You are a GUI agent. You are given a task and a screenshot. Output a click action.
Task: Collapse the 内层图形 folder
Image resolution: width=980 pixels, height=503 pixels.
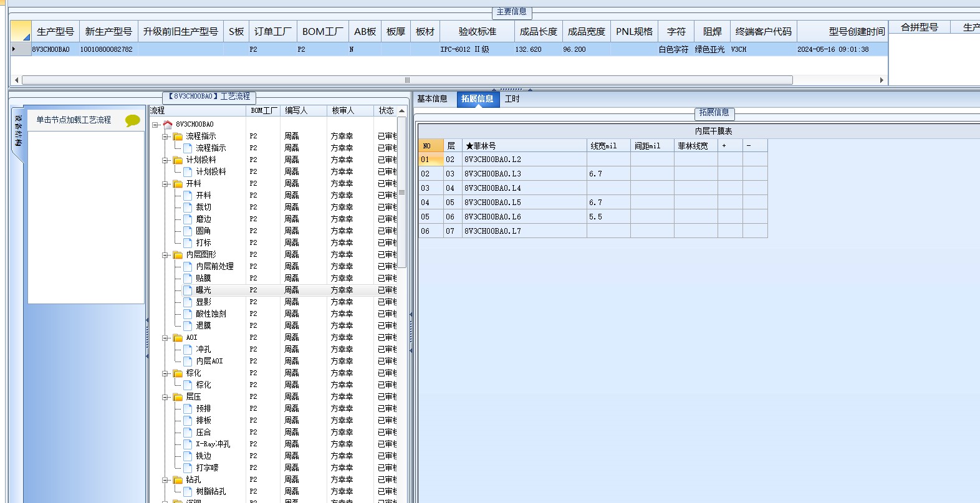[x=165, y=254]
